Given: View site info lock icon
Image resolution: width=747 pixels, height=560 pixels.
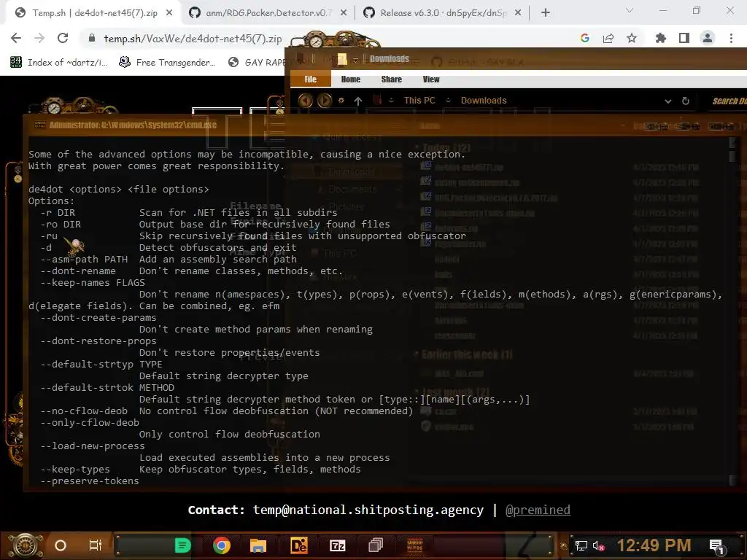Looking at the screenshot, I should tap(92, 38).
